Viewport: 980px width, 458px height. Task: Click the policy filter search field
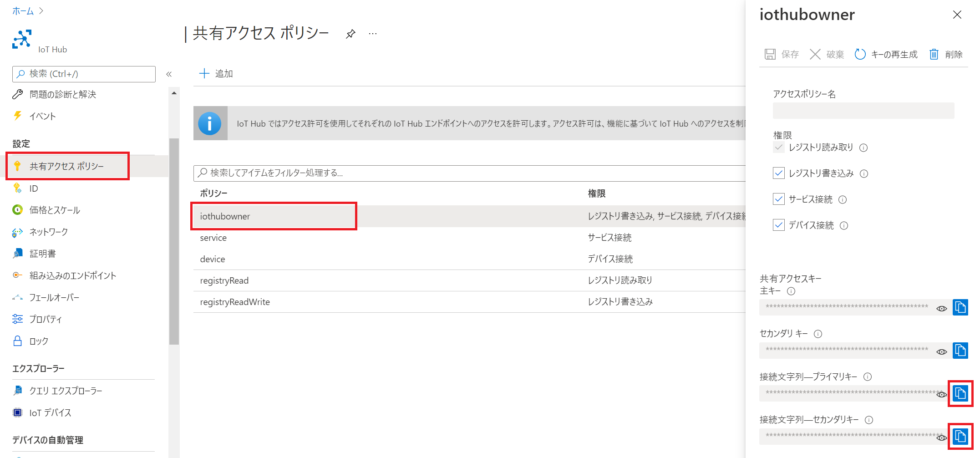pyautogui.click(x=469, y=173)
